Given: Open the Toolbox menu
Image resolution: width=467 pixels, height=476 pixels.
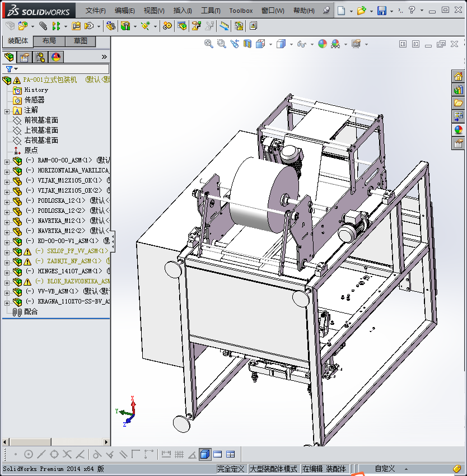Looking at the screenshot, I should (241, 11).
